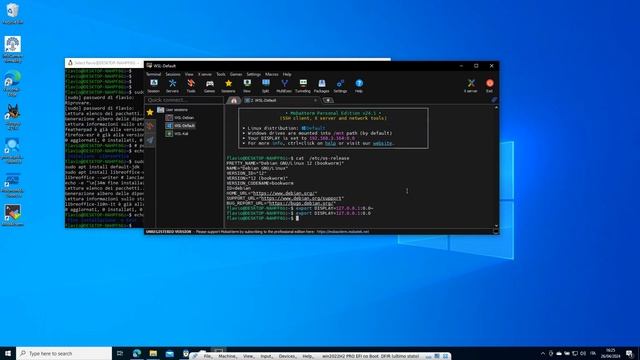Click the mobaxterm.mobatek.net link in status bar
This screenshot has height=360, width=640.
coord(342,231)
